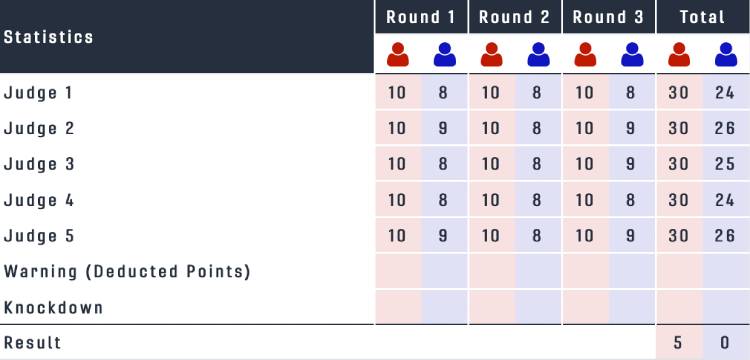Click the red boxer icon under Total
750x360 pixels.
tap(679, 55)
